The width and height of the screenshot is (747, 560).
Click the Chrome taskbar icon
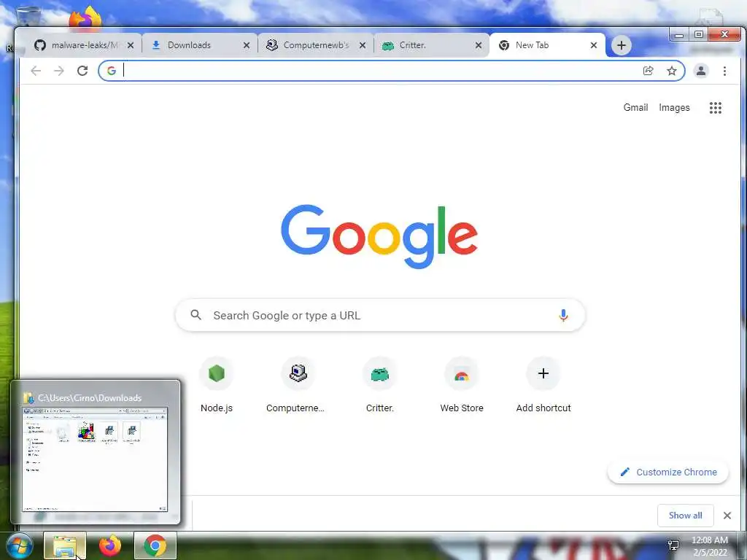point(155,545)
